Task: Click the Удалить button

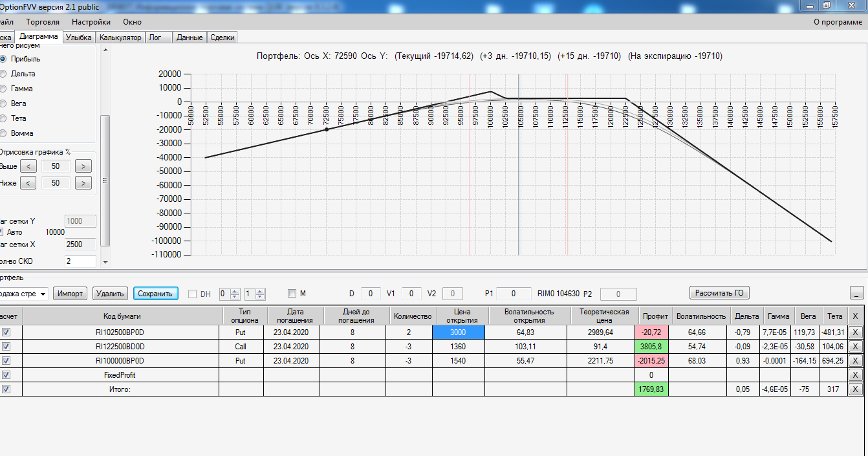Action: [110, 294]
